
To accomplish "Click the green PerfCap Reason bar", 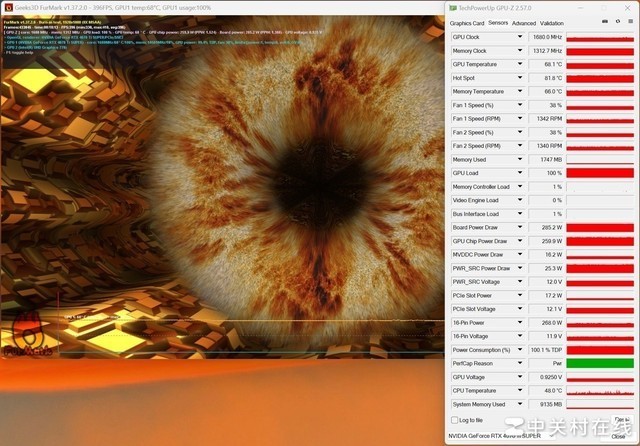I will pyautogui.click(x=600, y=364).
